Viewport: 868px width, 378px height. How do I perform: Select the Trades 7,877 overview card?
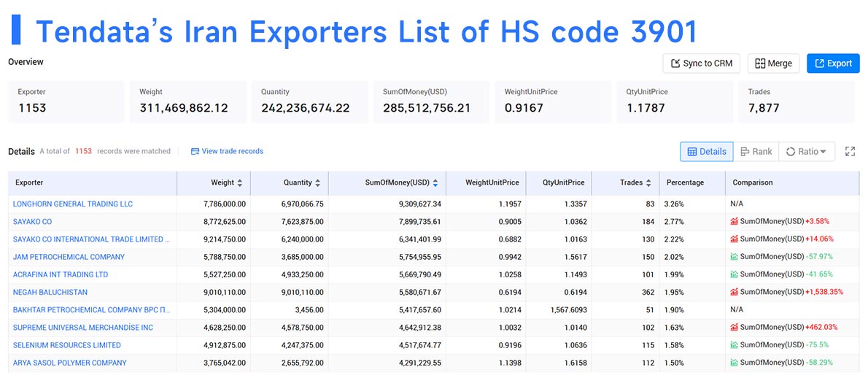coord(797,102)
